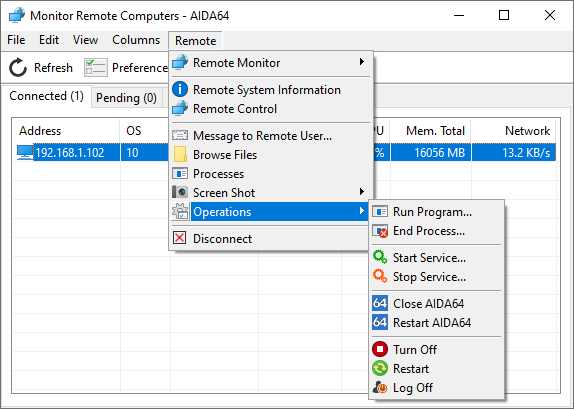Click the Address column header
The width and height of the screenshot is (574, 409).
click(66, 131)
